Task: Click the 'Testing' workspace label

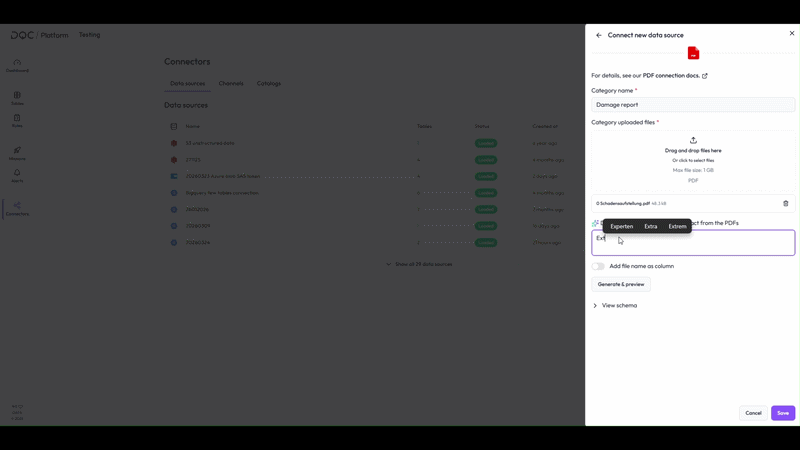Action: coord(89,35)
